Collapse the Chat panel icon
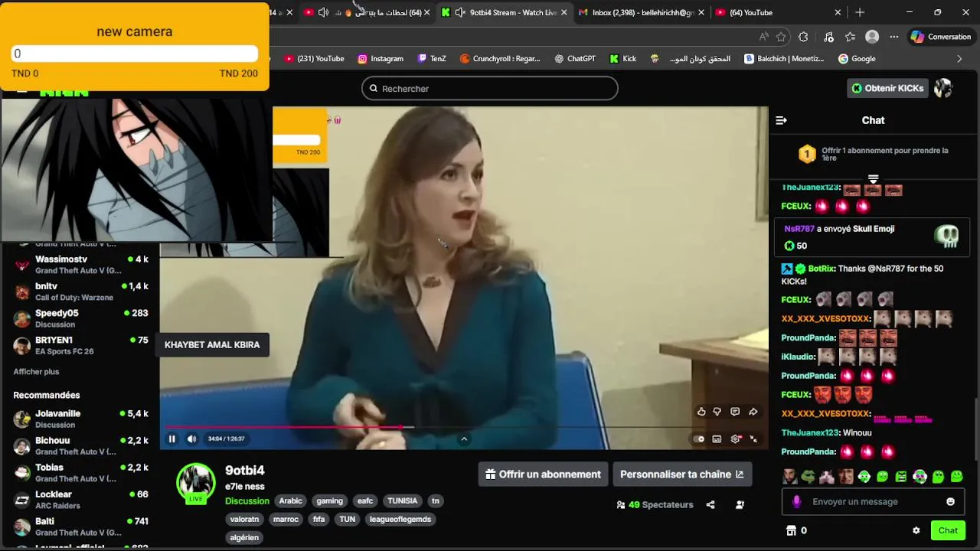This screenshot has width=980, height=551. click(781, 120)
